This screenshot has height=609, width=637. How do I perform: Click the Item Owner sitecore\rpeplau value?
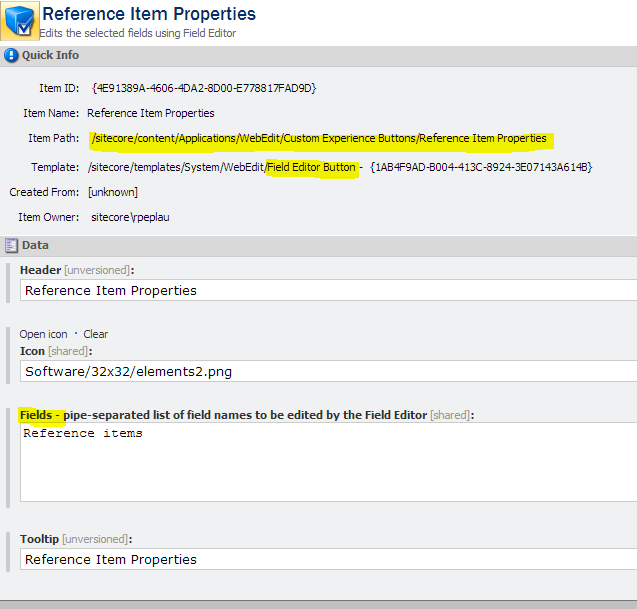[130, 217]
